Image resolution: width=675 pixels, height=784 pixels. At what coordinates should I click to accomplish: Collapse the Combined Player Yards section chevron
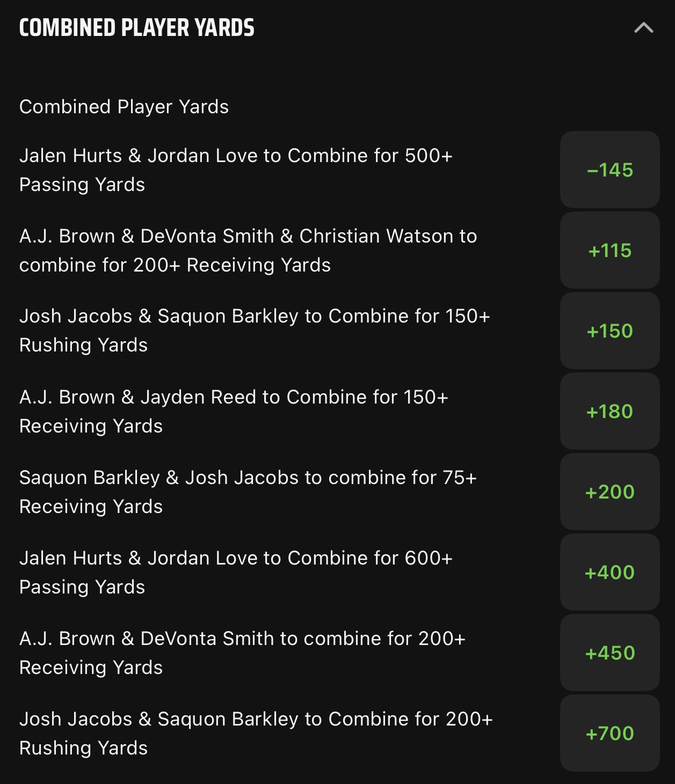tap(643, 28)
